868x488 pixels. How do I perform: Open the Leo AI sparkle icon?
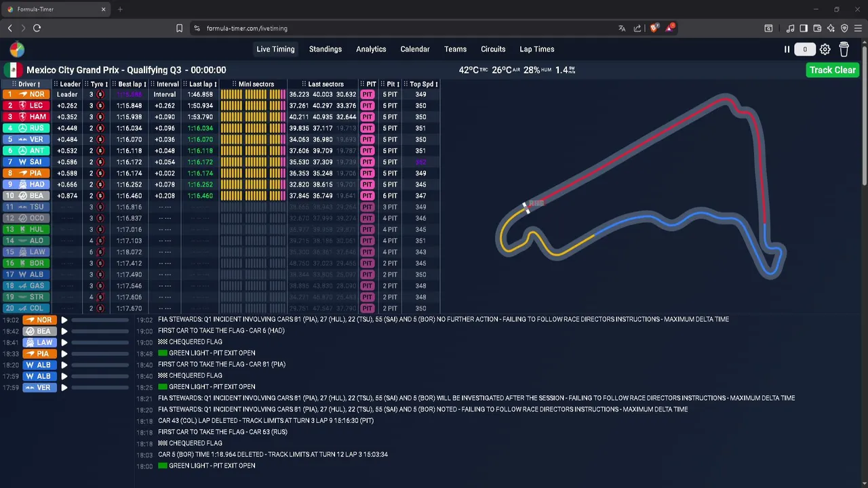[831, 28]
